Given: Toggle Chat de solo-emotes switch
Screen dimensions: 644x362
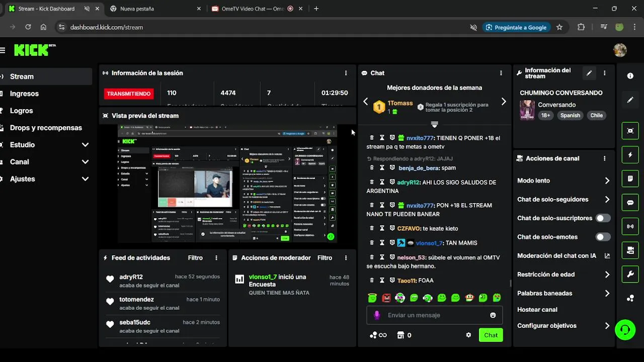Looking at the screenshot, I should pyautogui.click(x=603, y=237).
